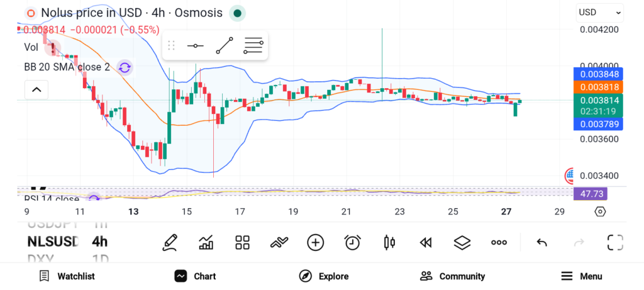Toggle fullscreen mode

pyautogui.click(x=614, y=242)
